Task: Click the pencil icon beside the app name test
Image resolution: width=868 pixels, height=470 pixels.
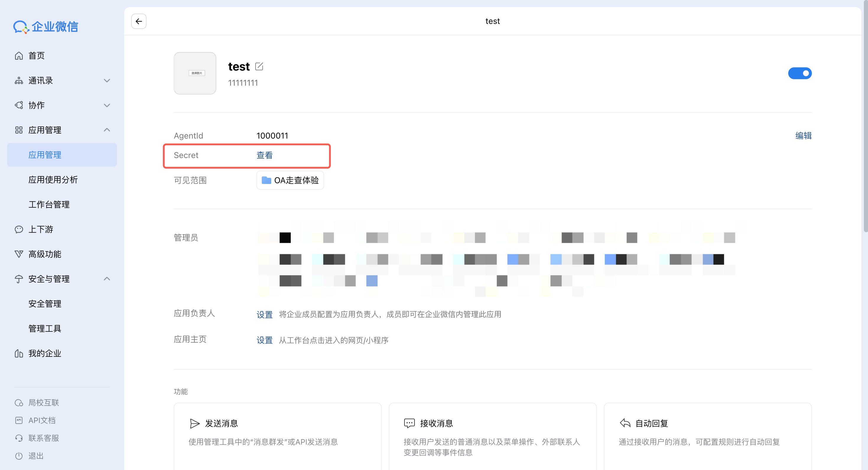Action: 259,66
